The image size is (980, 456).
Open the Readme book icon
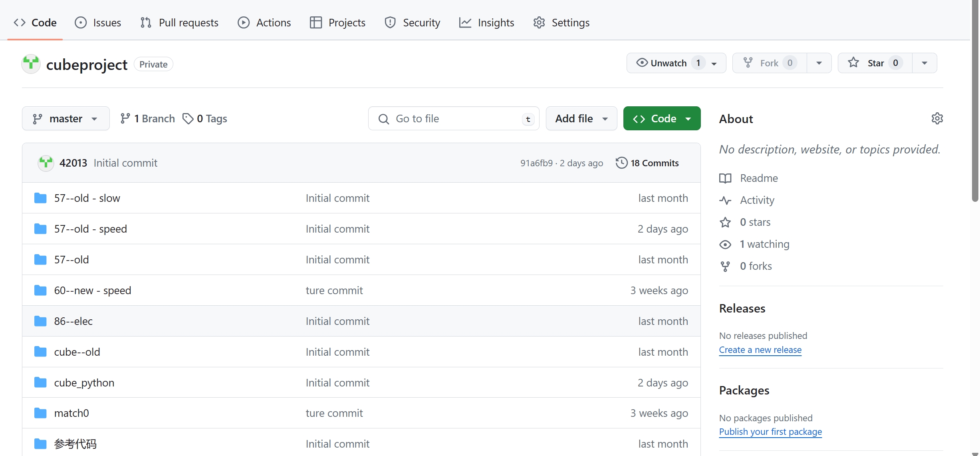pos(725,178)
